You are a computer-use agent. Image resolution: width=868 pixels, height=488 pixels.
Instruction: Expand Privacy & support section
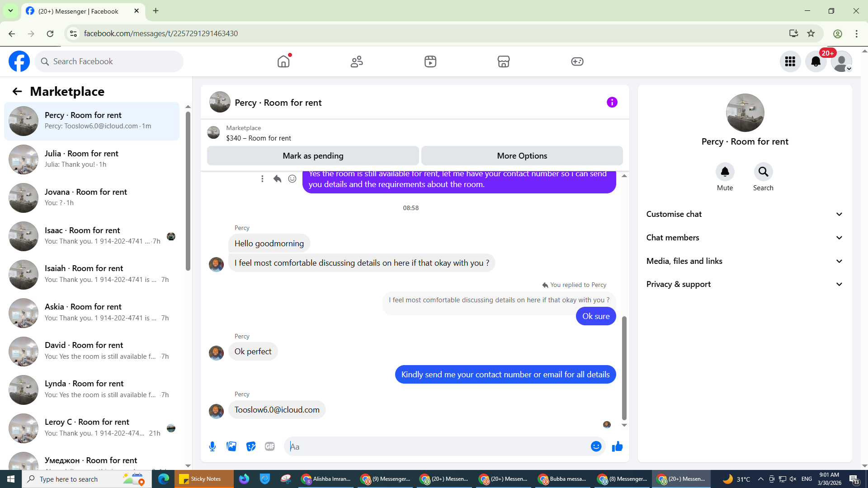coord(745,284)
